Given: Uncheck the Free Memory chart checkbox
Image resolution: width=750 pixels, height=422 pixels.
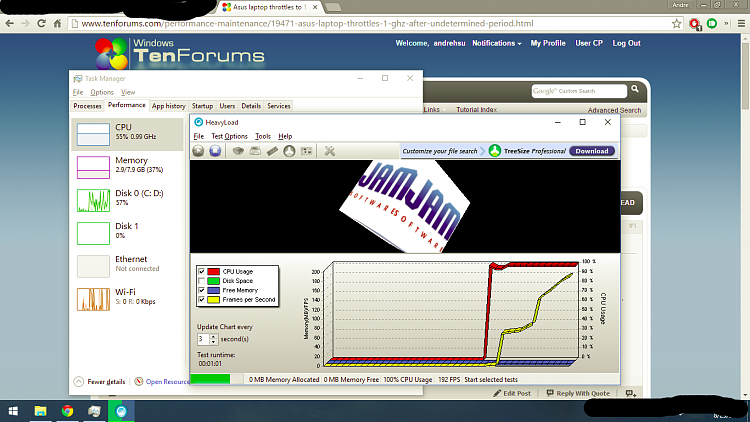Looking at the screenshot, I should coord(201,290).
